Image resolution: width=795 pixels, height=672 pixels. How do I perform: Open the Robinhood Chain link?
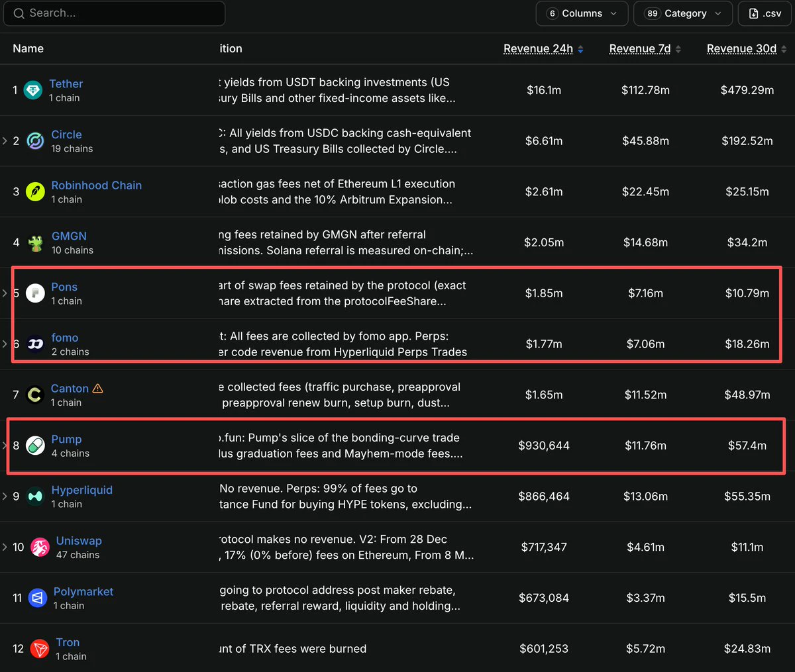tap(97, 185)
